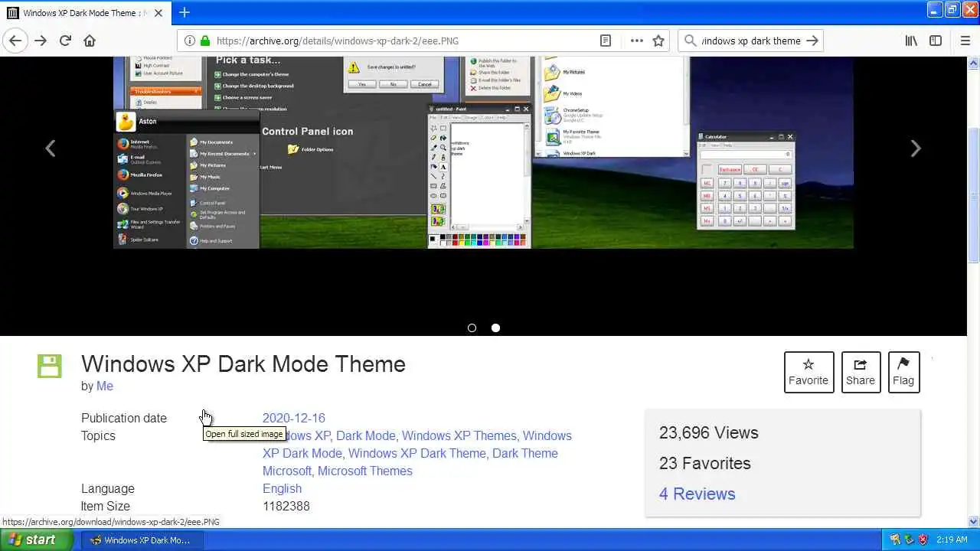Open the browser home page
This screenshot has height=551, width=980.
point(90,41)
